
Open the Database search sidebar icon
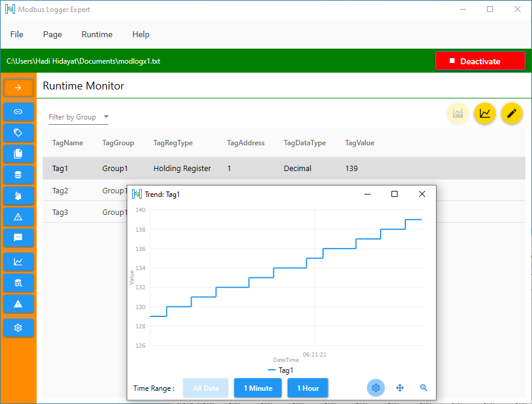[x=19, y=283]
